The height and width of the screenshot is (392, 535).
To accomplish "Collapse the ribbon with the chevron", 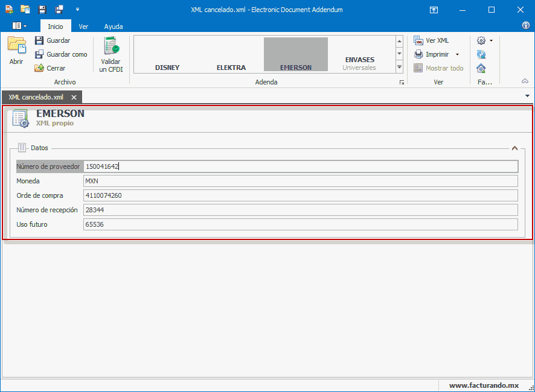I will pos(525,81).
